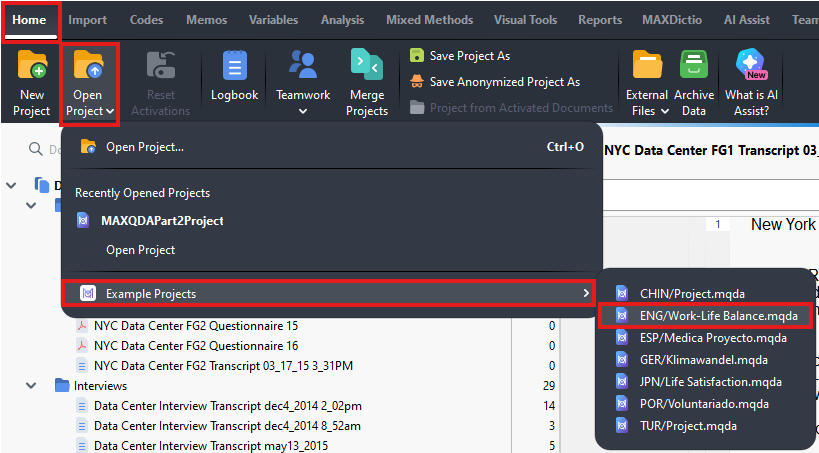Screen dimensions: 819x453
Task: Select the Home tab
Action: click(29, 20)
